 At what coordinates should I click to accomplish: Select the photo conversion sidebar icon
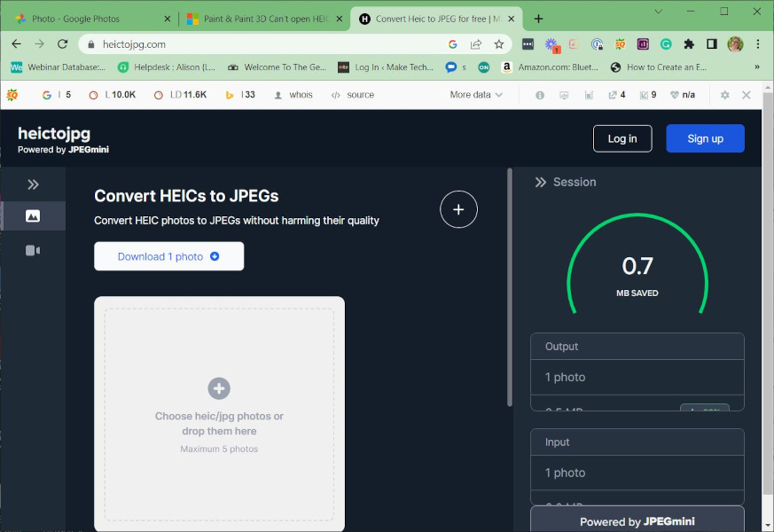(x=32, y=215)
